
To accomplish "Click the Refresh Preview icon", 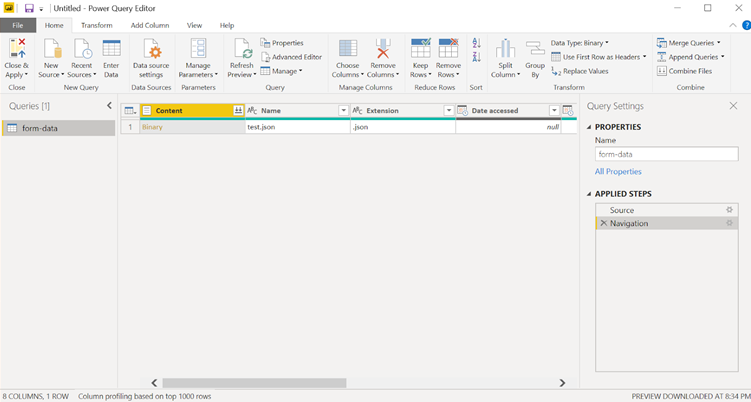I will (x=242, y=48).
